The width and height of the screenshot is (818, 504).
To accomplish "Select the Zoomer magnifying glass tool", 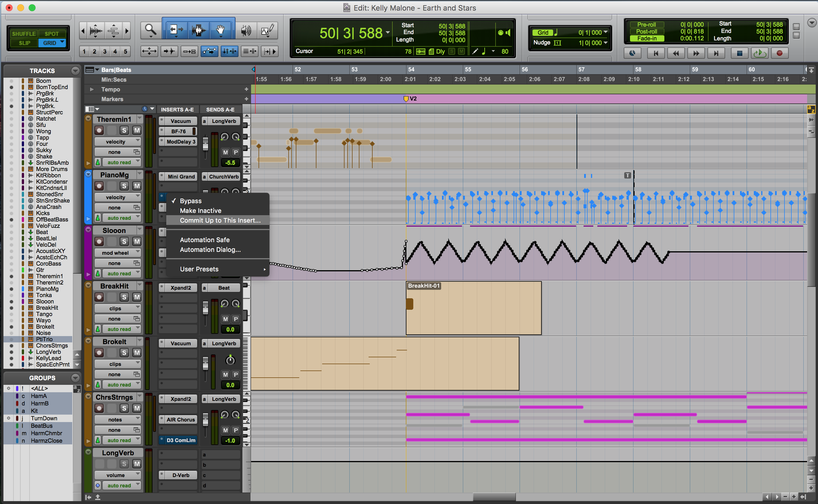I will (151, 31).
